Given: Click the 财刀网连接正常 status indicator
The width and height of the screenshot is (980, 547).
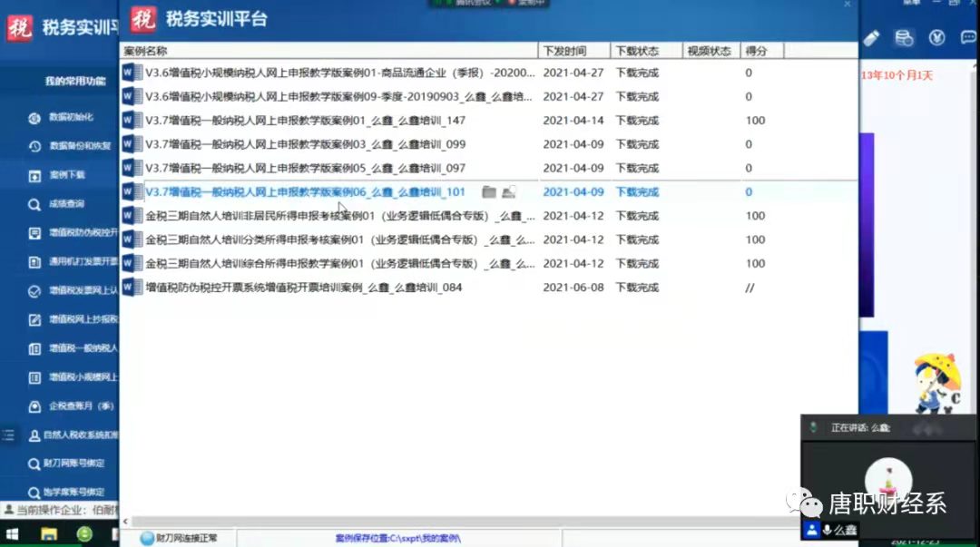Looking at the screenshot, I should point(179,538).
